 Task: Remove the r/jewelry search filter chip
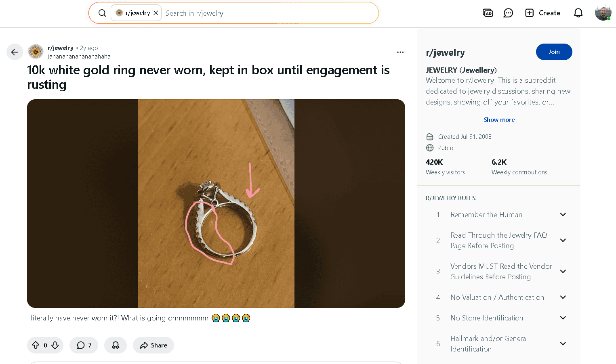point(156,13)
